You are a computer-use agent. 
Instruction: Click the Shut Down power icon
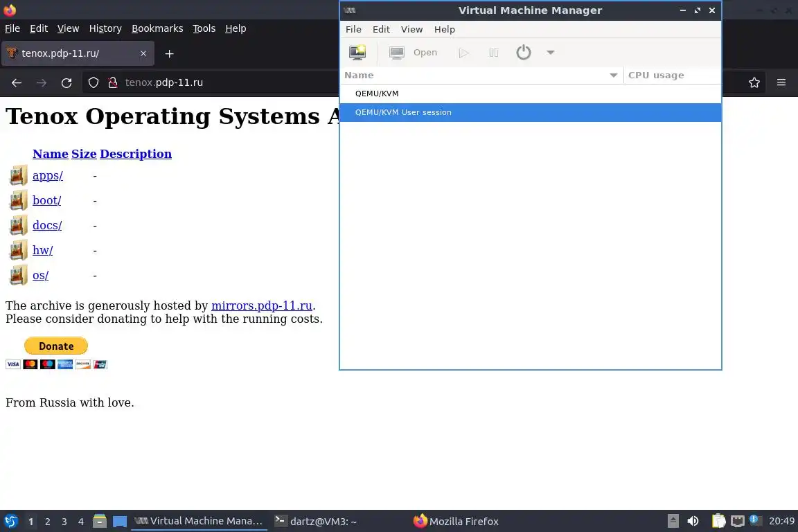coord(523,53)
